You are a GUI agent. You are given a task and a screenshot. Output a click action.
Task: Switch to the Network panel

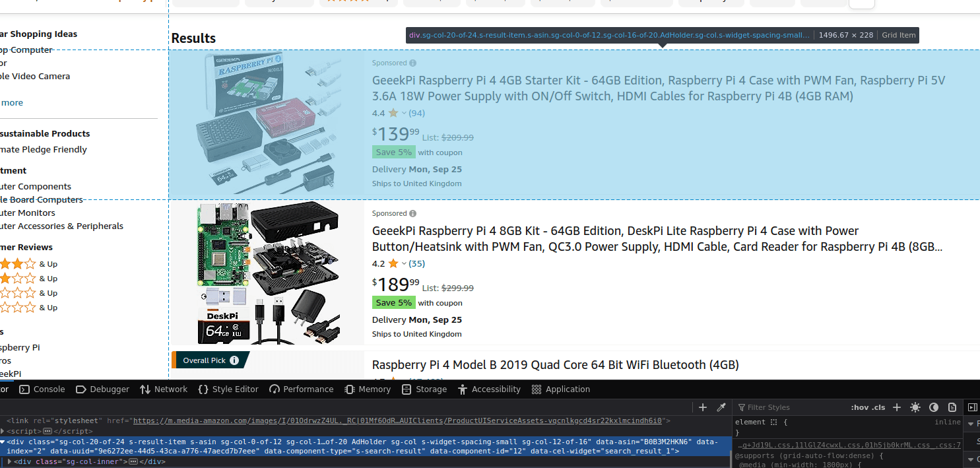pos(164,389)
